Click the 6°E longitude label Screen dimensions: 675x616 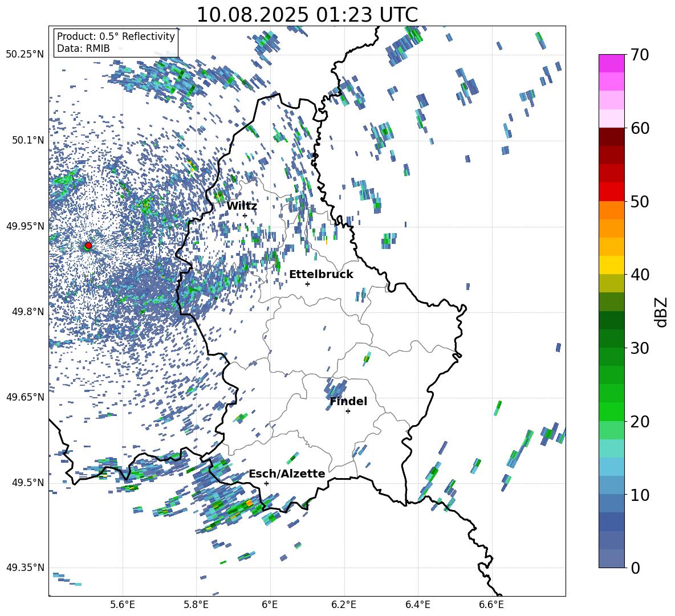270,605
